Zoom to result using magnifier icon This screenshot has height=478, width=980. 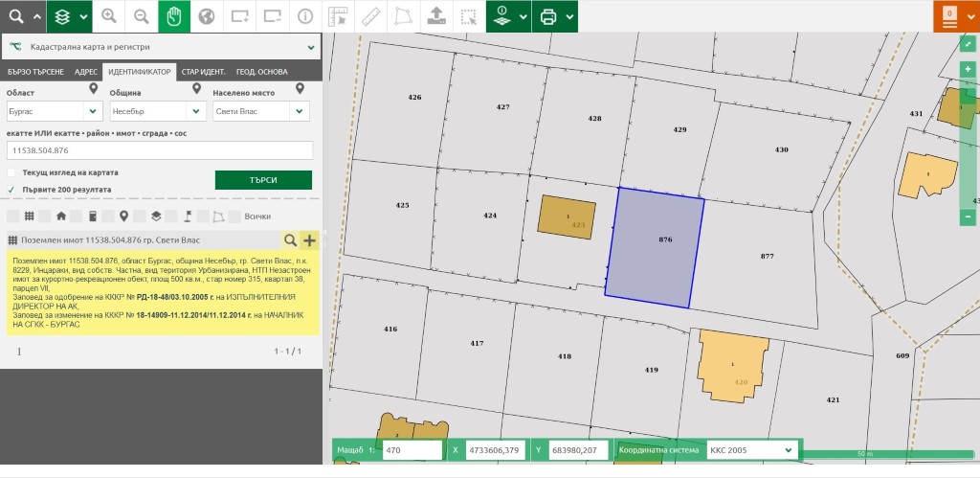coord(290,240)
